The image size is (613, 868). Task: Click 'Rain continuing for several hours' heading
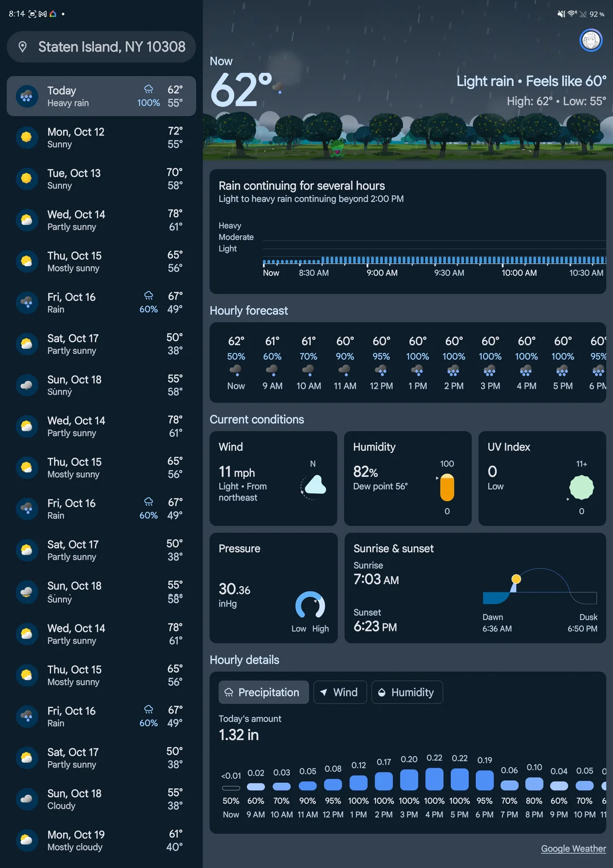pyautogui.click(x=302, y=186)
